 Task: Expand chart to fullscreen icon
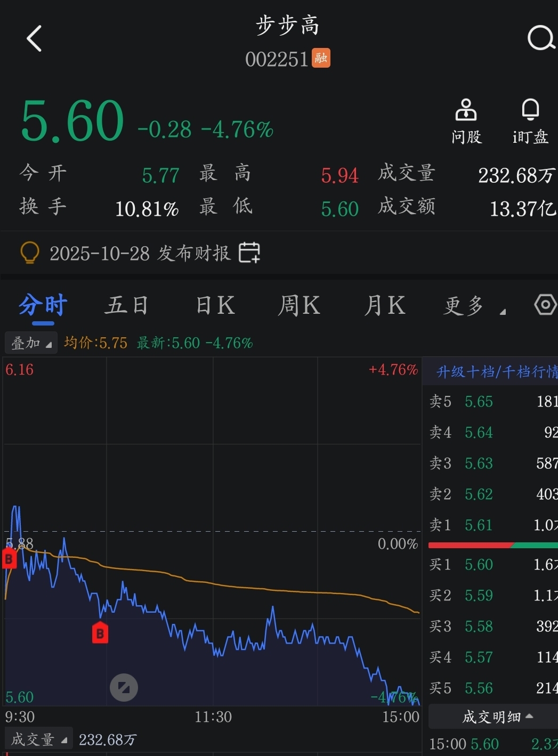(x=124, y=687)
